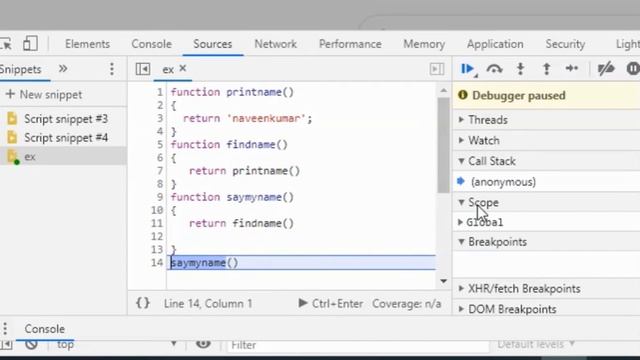Show the console sidebar icon
Viewport: 640px width, 360px height.
(6, 345)
